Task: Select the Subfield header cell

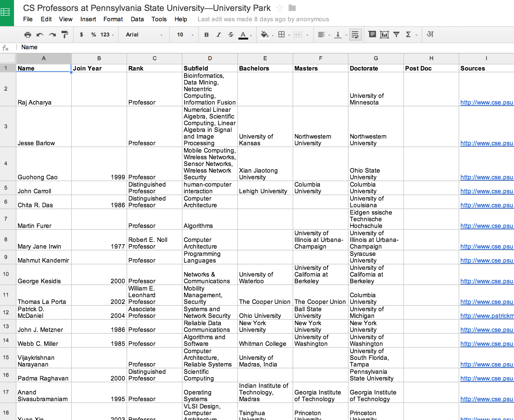Action: (x=210, y=68)
